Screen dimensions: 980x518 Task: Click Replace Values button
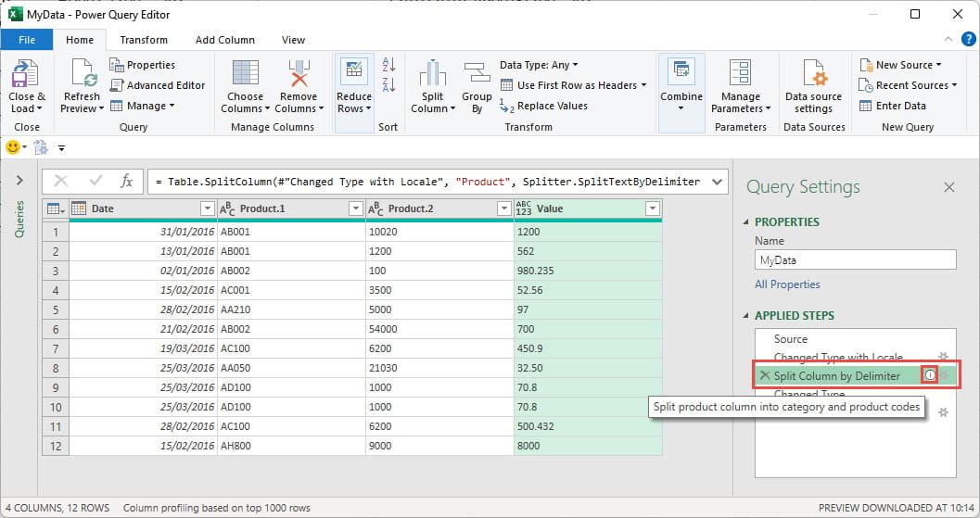[x=544, y=106]
